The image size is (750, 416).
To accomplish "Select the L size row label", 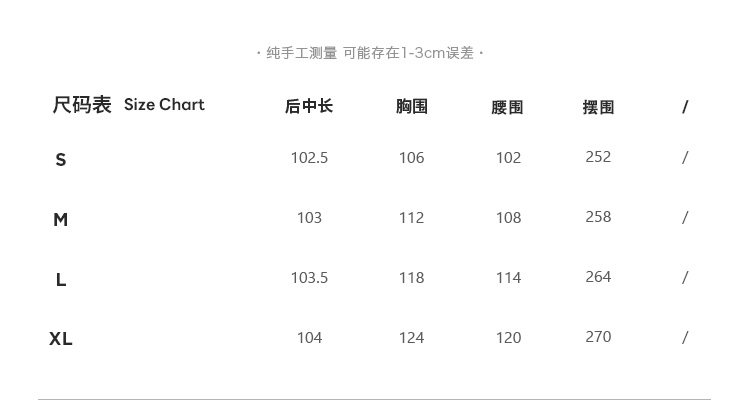I will pyautogui.click(x=61, y=280).
